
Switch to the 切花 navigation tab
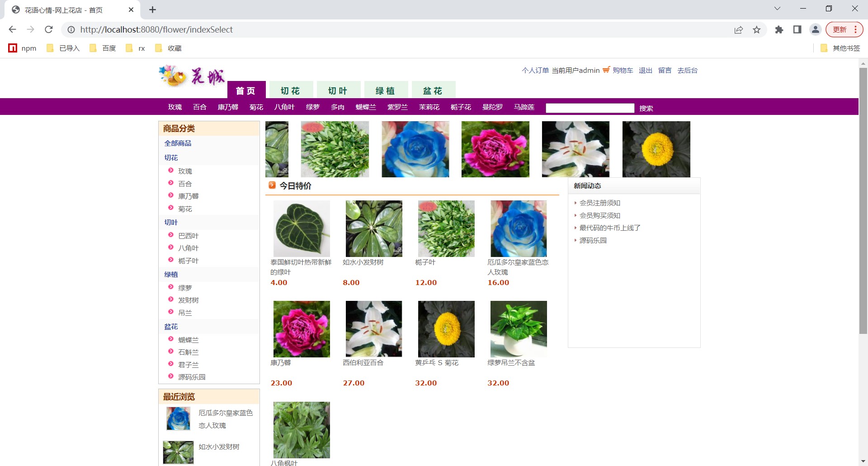point(290,90)
